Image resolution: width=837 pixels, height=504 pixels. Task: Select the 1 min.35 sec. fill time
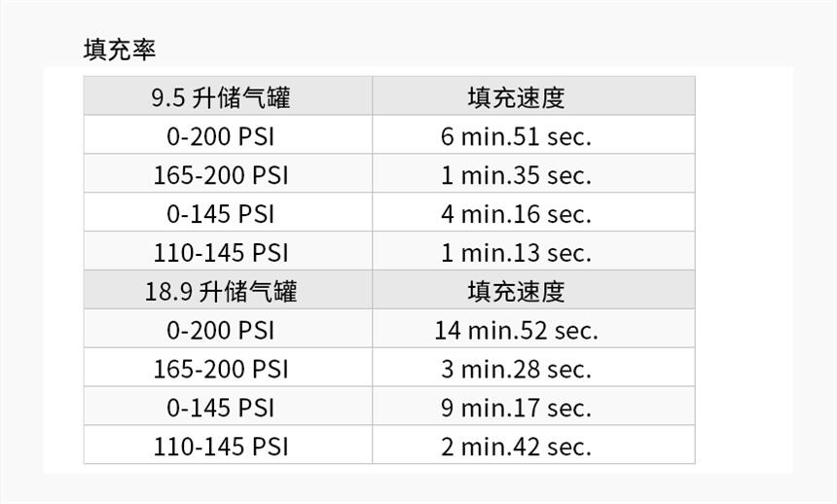click(516, 175)
